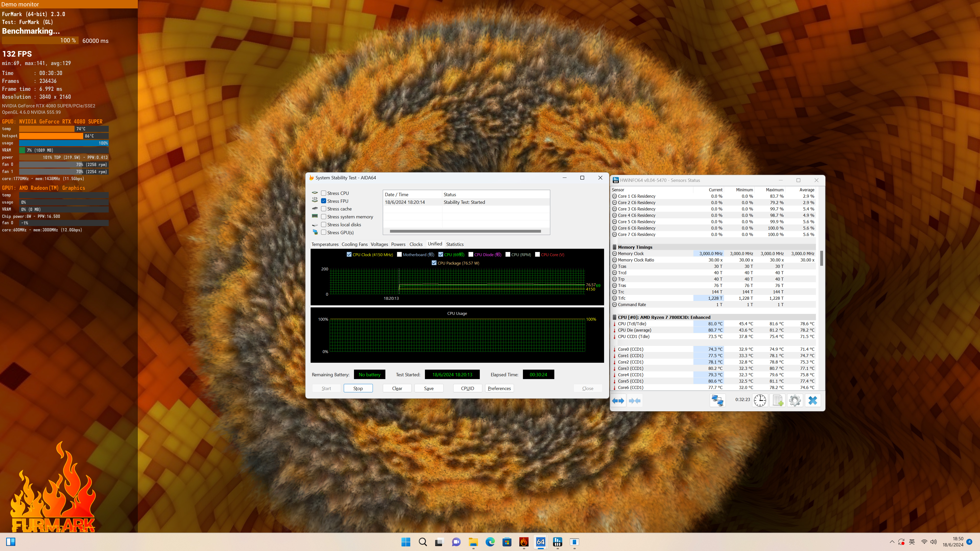This screenshot has height=551, width=980.
Task: Open Microsoft Store taskbar icon
Action: [x=507, y=542]
